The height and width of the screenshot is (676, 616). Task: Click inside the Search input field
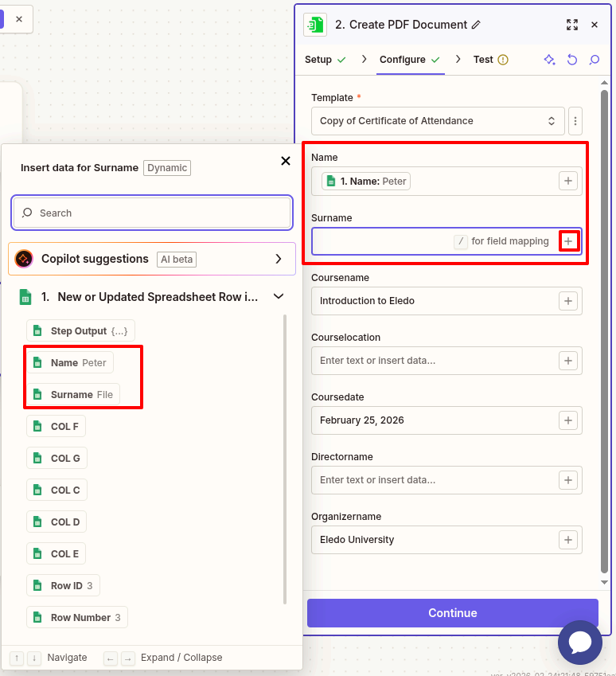pos(151,213)
